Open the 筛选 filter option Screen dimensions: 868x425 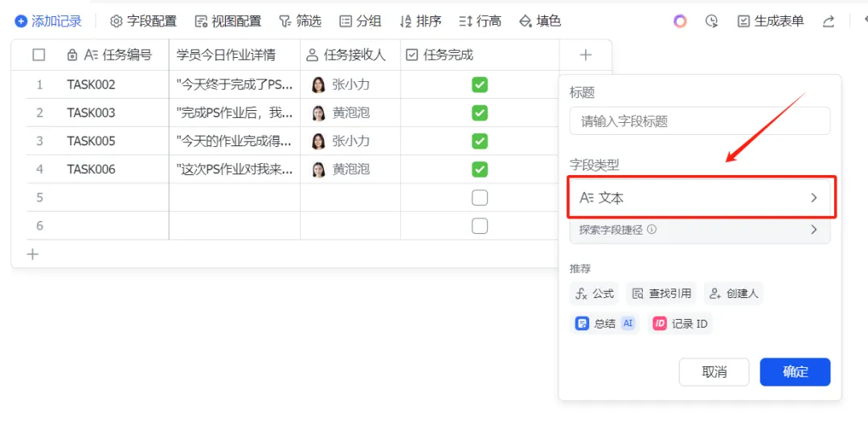click(x=300, y=22)
